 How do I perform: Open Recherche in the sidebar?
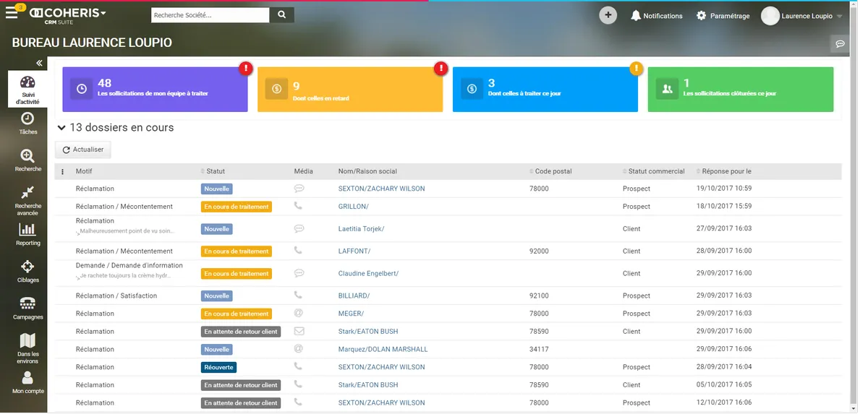tap(27, 160)
